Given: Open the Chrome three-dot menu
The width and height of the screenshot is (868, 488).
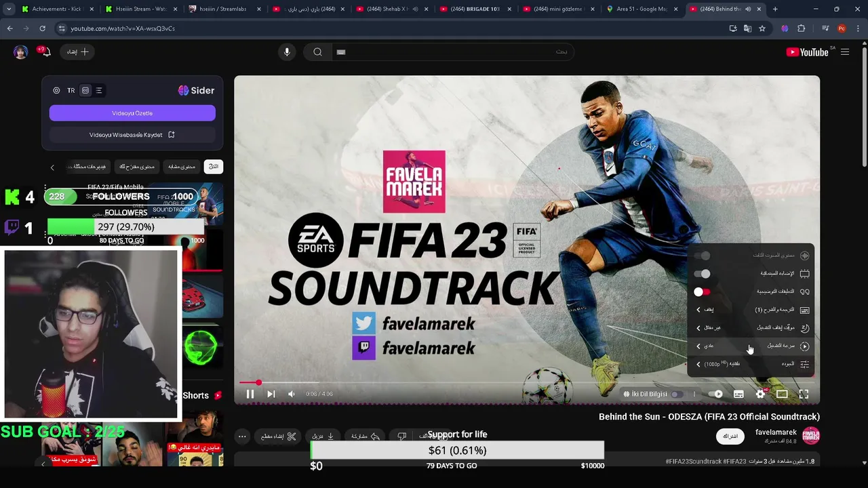Looking at the screenshot, I should (x=858, y=28).
